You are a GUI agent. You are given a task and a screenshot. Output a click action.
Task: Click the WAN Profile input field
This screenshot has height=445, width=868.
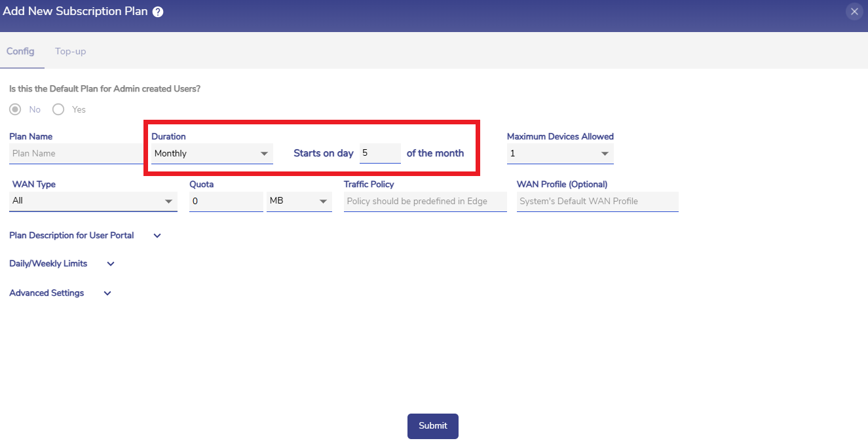[597, 202]
